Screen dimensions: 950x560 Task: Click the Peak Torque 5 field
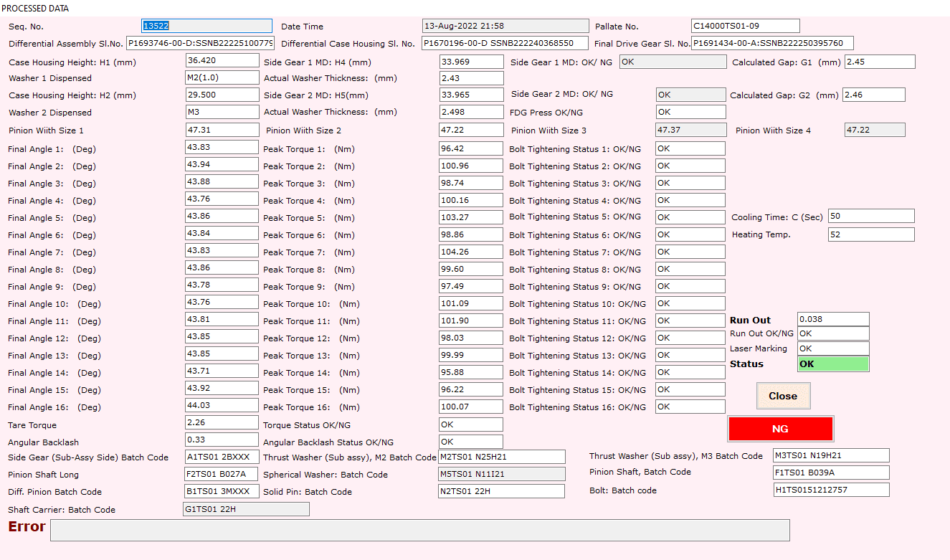(x=471, y=217)
